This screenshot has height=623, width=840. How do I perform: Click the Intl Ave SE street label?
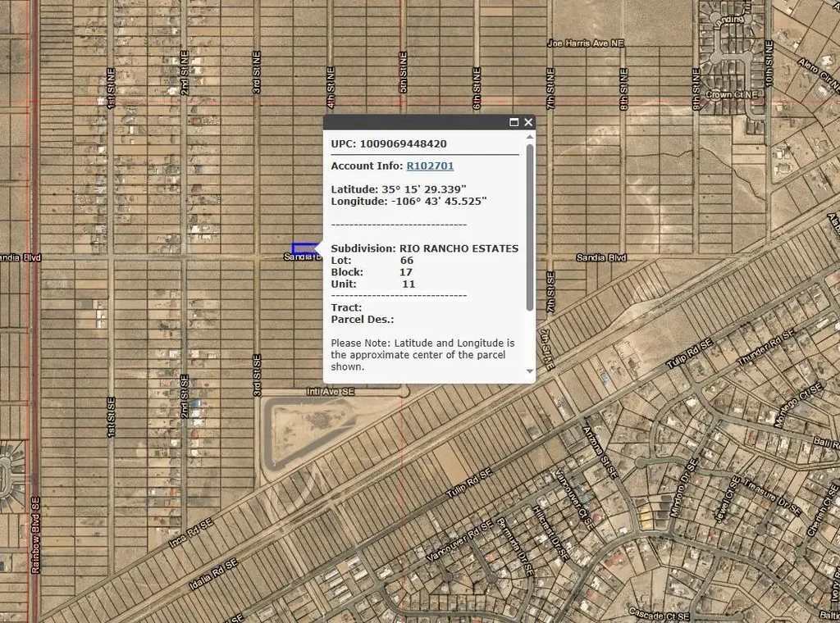click(x=331, y=393)
